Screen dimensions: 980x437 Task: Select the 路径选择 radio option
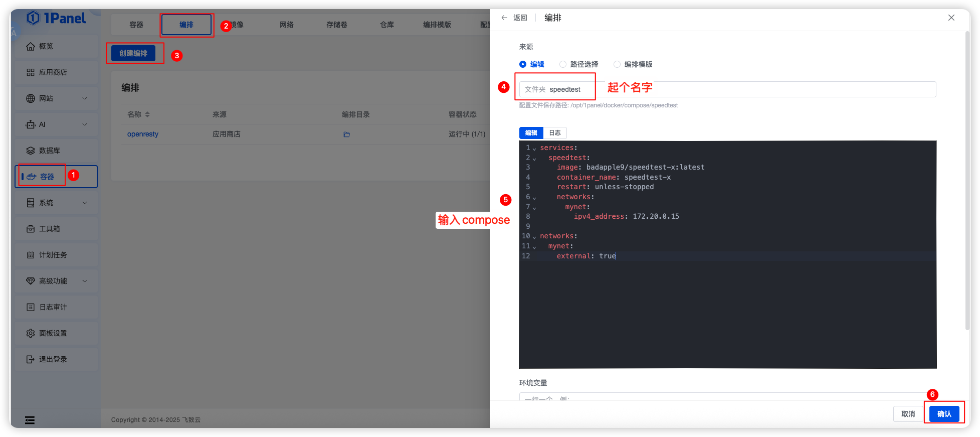pos(563,64)
